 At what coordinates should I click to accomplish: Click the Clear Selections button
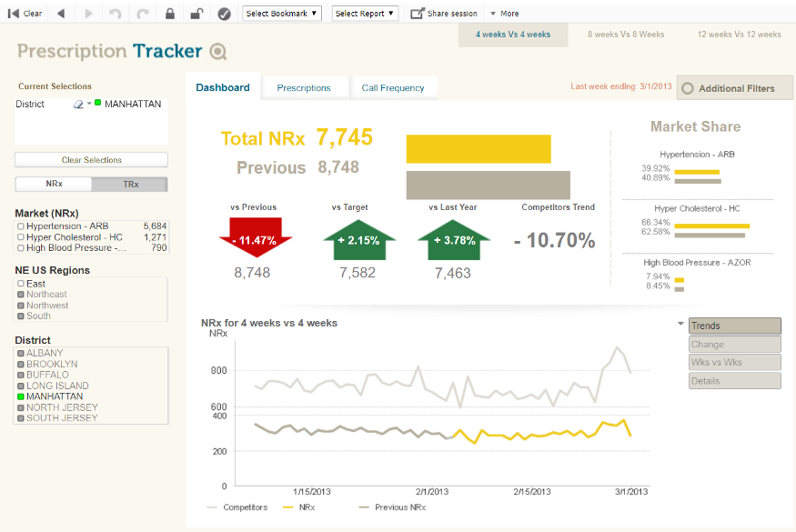point(90,159)
